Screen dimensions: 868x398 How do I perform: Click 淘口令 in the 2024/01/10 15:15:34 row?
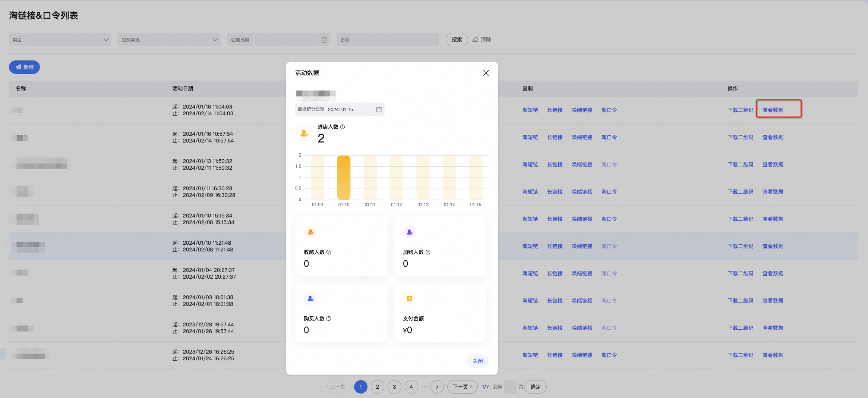(x=609, y=219)
